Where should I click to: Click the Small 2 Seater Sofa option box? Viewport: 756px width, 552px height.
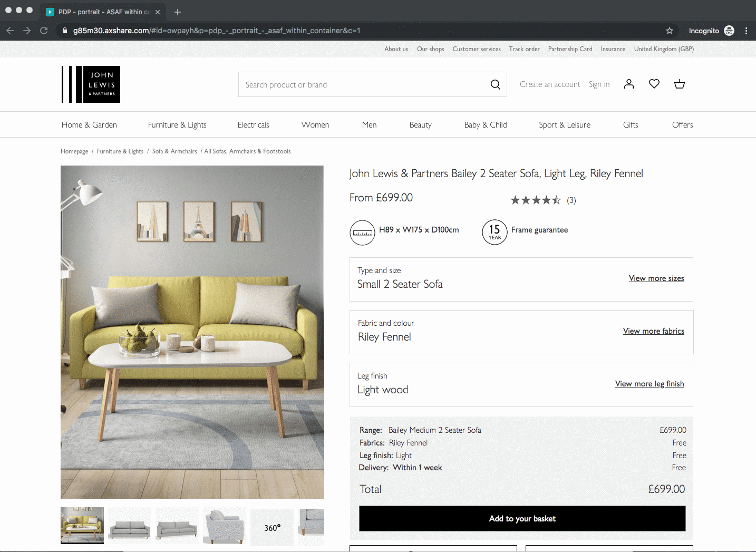coord(521,279)
